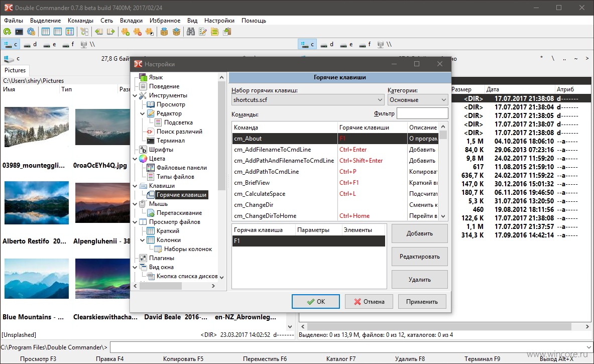The height and width of the screenshot is (364, 594).
Task: Collapse the Клавиши tree node
Action: 135,186
